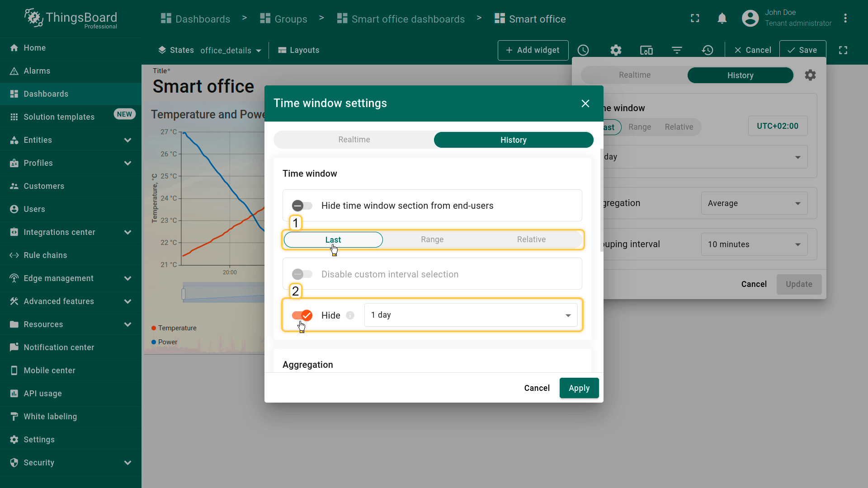
Task: Click the Apply button
Action: (579, 388)
